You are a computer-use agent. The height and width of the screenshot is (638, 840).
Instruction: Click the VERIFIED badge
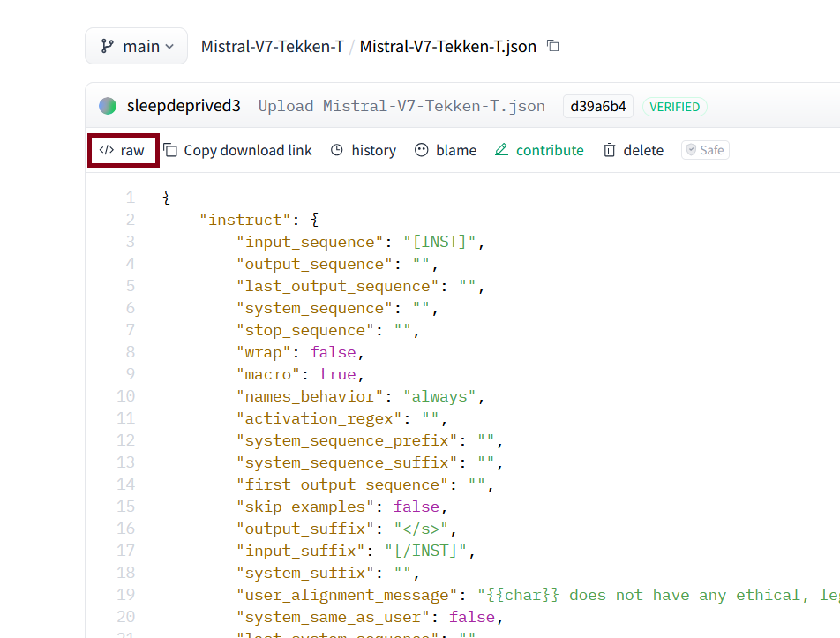click(x=674, y=107)
